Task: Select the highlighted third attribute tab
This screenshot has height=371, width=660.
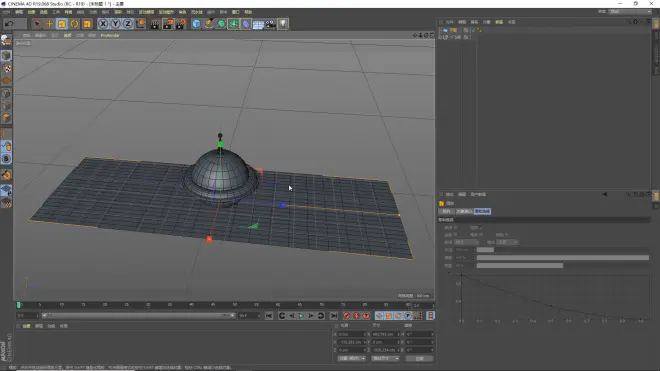Action: pyautogui.click(x=482, y=211)
